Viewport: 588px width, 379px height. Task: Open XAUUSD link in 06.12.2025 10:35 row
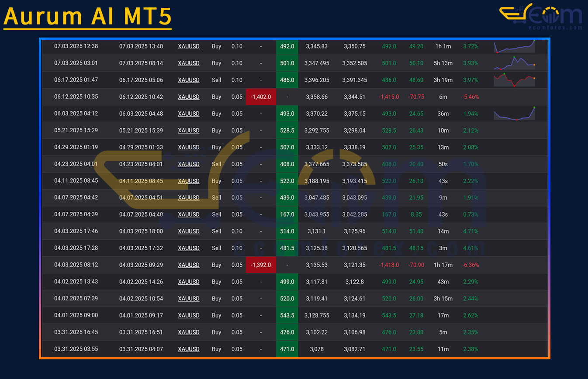click(189, 97)
